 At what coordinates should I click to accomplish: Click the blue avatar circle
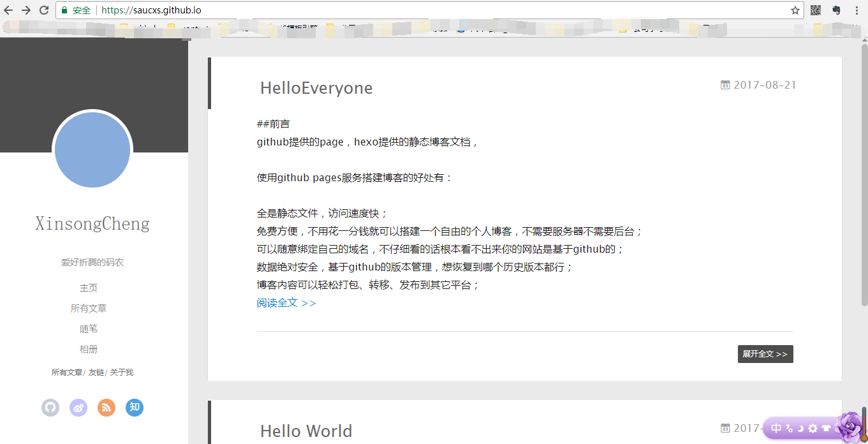92,150
